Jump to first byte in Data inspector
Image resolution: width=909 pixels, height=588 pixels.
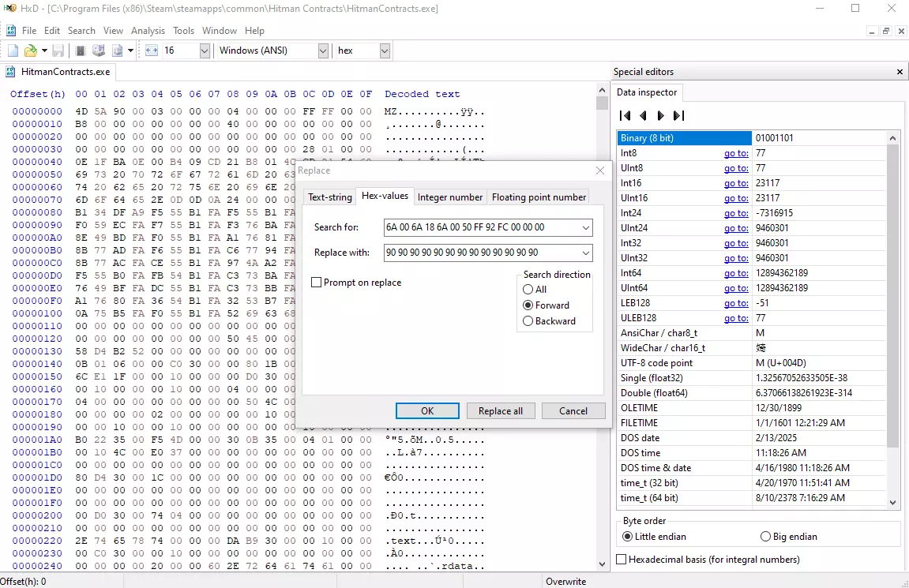point(625,116)
